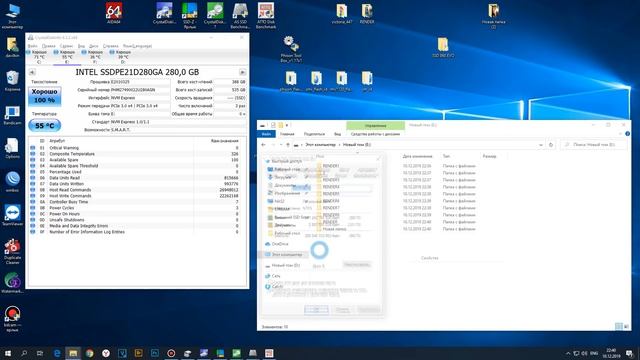
Task: Open the Файл menu in CrystalDiskInfo
Action: click(32, 46)
